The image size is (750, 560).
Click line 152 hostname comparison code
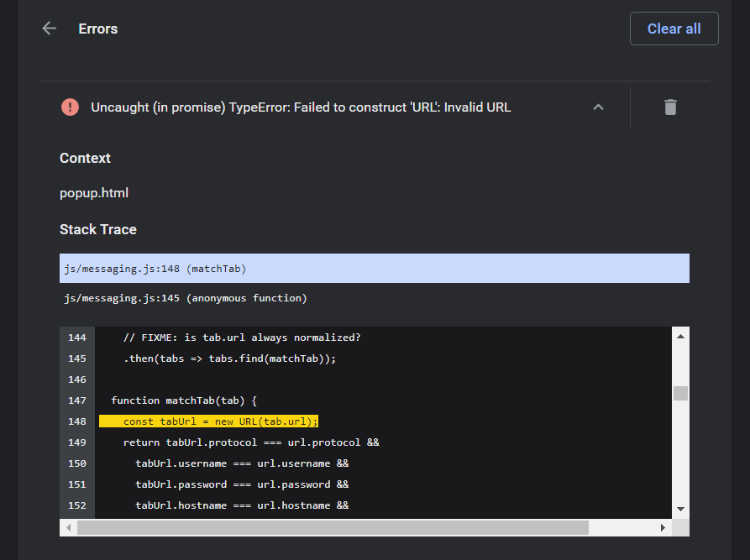coord(244,505)
